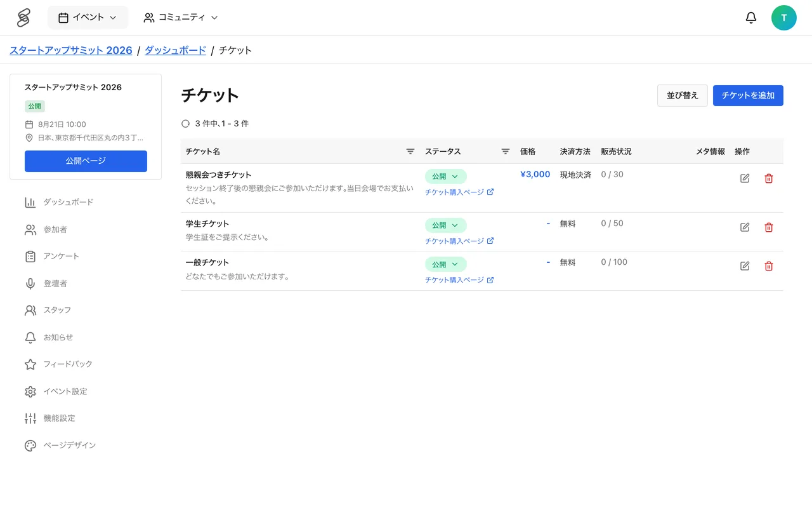Change the 学生チケット 公開 status dropdown
This screenshot has width=812, height=508.
445,225
